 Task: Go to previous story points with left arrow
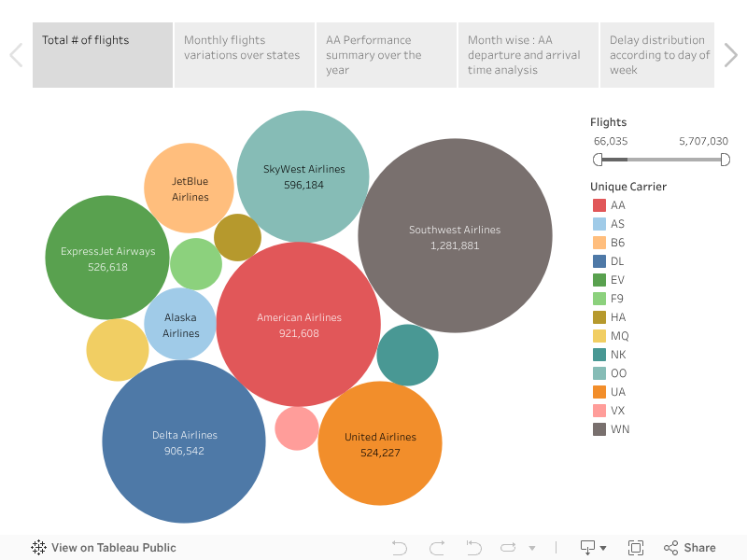(x=16, y=55)
